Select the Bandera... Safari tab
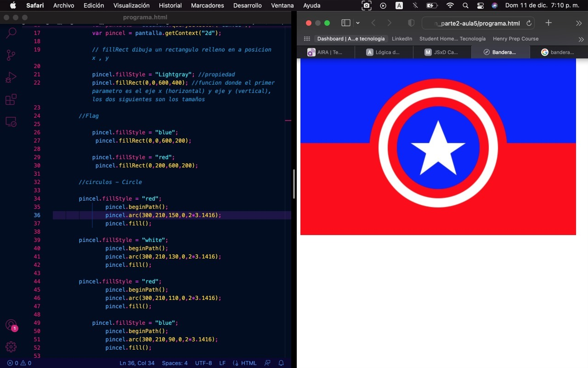 (x=500, y=52)
